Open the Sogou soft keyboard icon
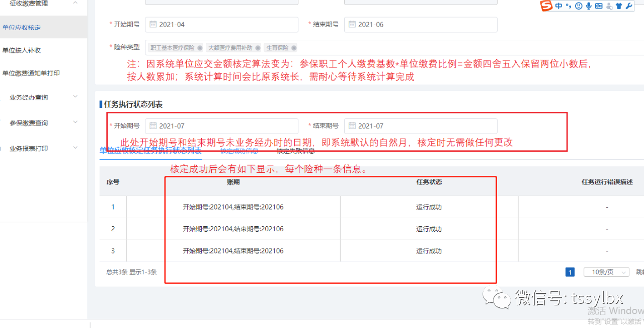 coord(599,6)
